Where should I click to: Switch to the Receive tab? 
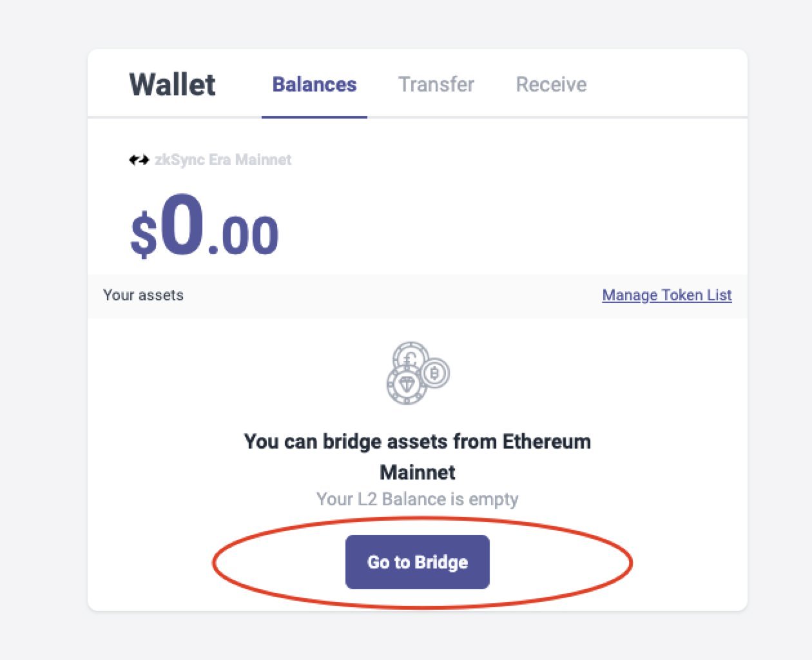[551, 84]
